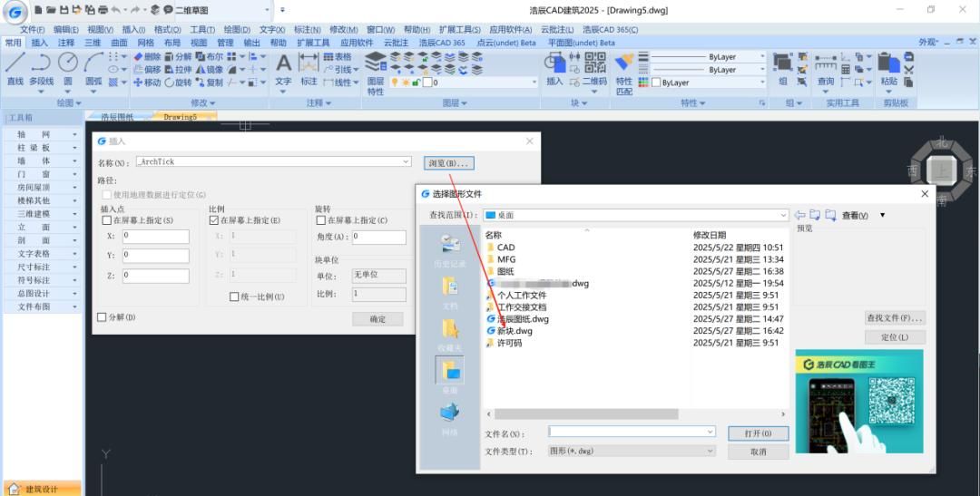Check 统一比例 uniform scale checkbox

(234, 297)
